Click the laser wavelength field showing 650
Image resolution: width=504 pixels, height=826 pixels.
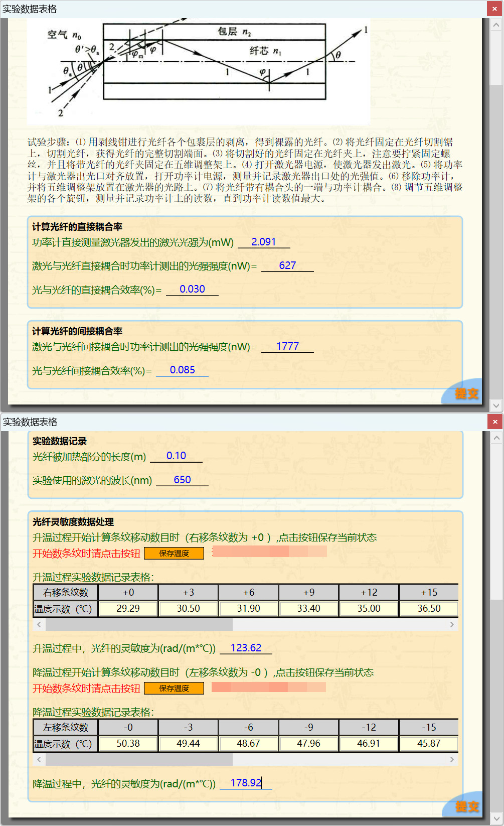click(x=182, y=480)
